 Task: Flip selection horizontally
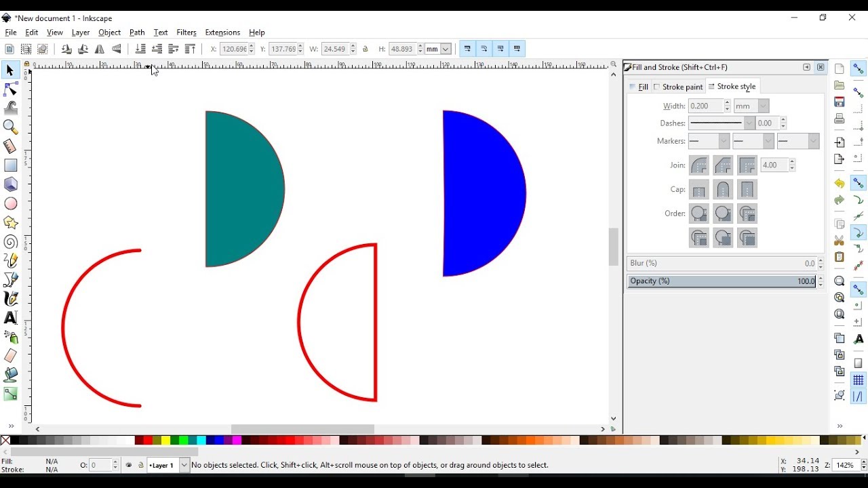100,49
